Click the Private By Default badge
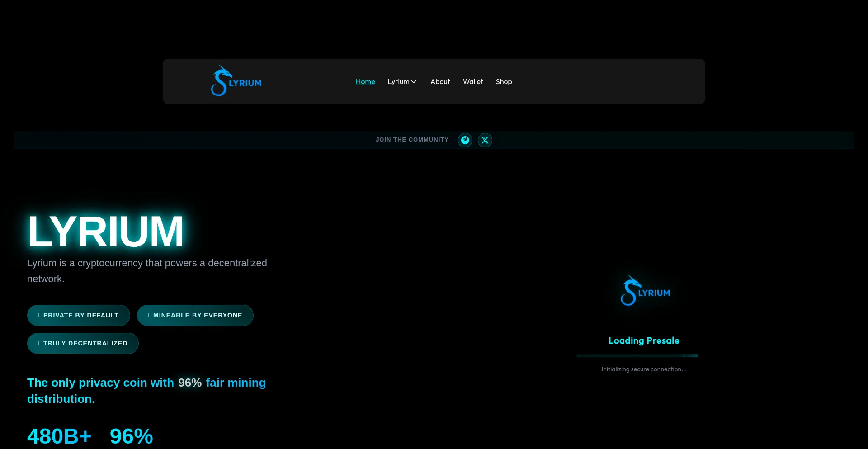This screenshot has height=449, width=868. [79, 315]
